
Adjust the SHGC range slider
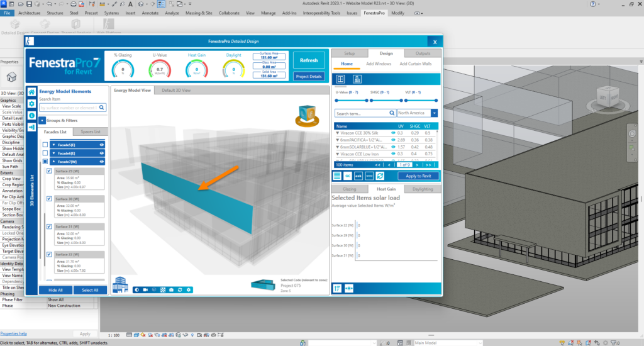coord(387,100)
